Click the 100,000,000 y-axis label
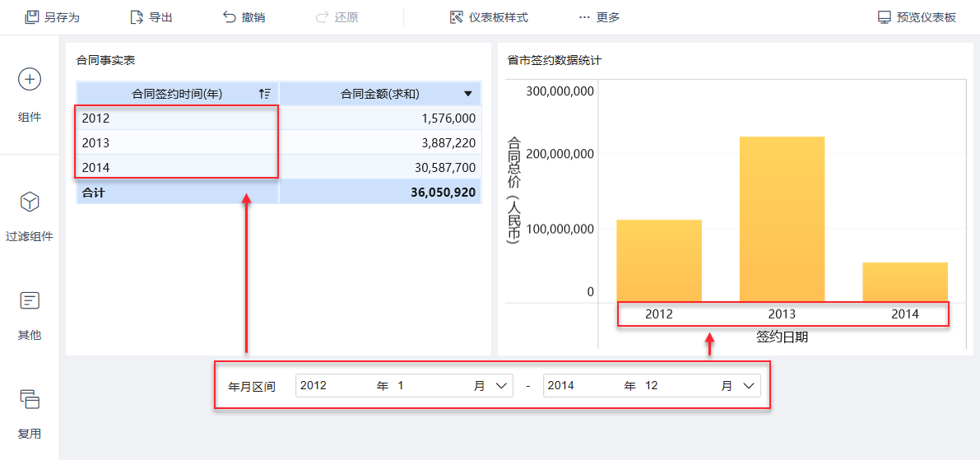Screen dimensions: 980x460 (x=560, y=229)
